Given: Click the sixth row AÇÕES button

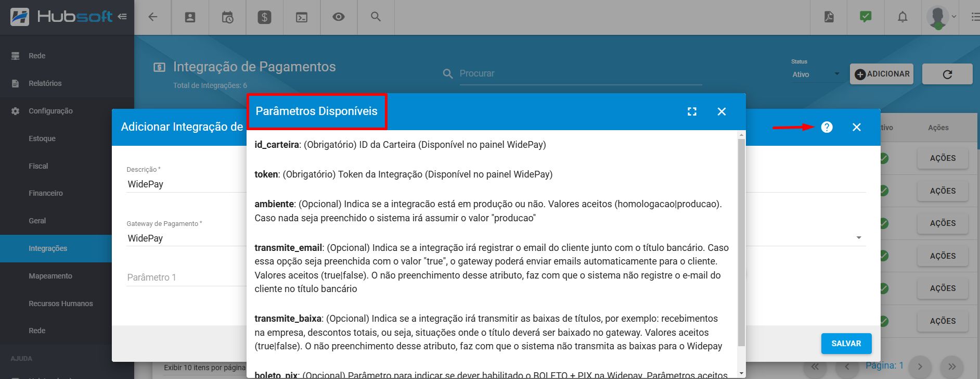Looking at the screenshot, I should click(x=943, y=321).
